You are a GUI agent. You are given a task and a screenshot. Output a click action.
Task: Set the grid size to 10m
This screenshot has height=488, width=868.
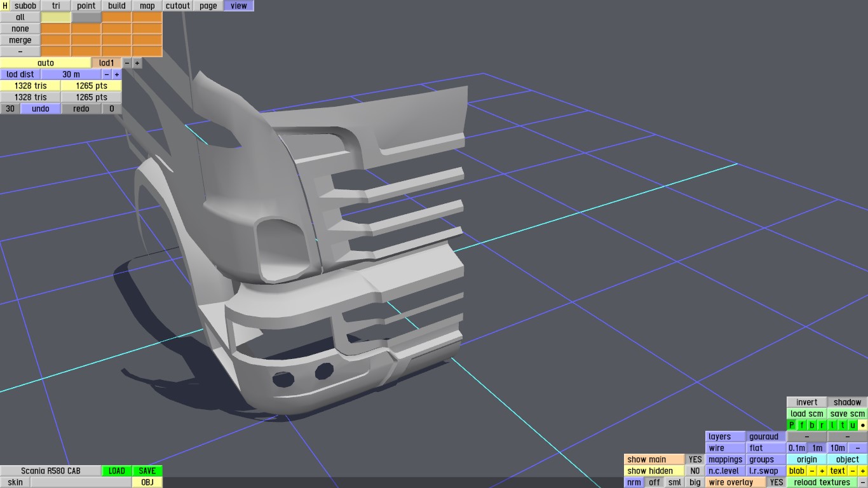coord(837,448)
